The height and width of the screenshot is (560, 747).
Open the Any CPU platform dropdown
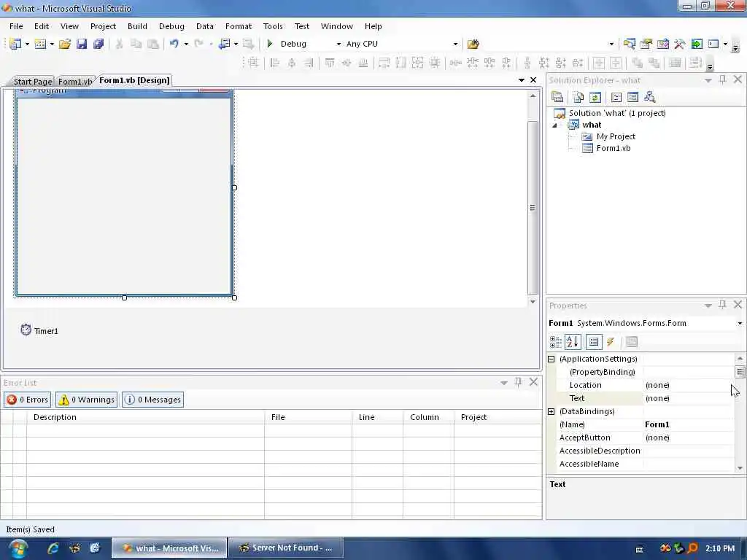click(455, 44)
